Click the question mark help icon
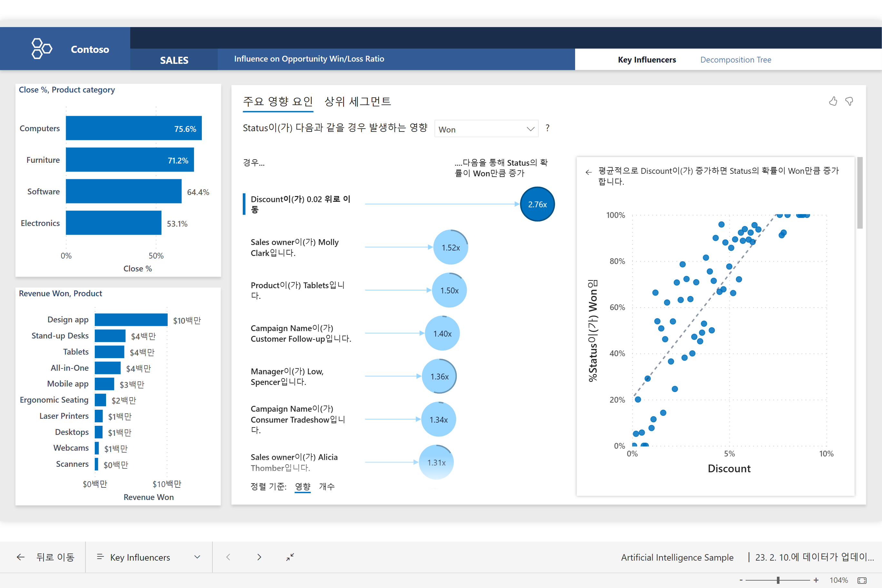Image resolution: width=882 pixels, height=588 pixels. 547,128
